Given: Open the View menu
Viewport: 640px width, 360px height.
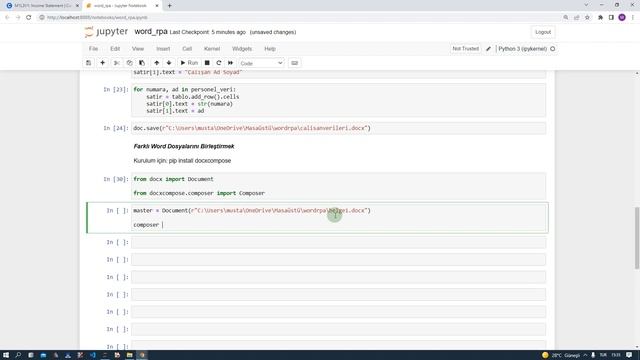Looking at the screenshot, I should click(138, 49).
